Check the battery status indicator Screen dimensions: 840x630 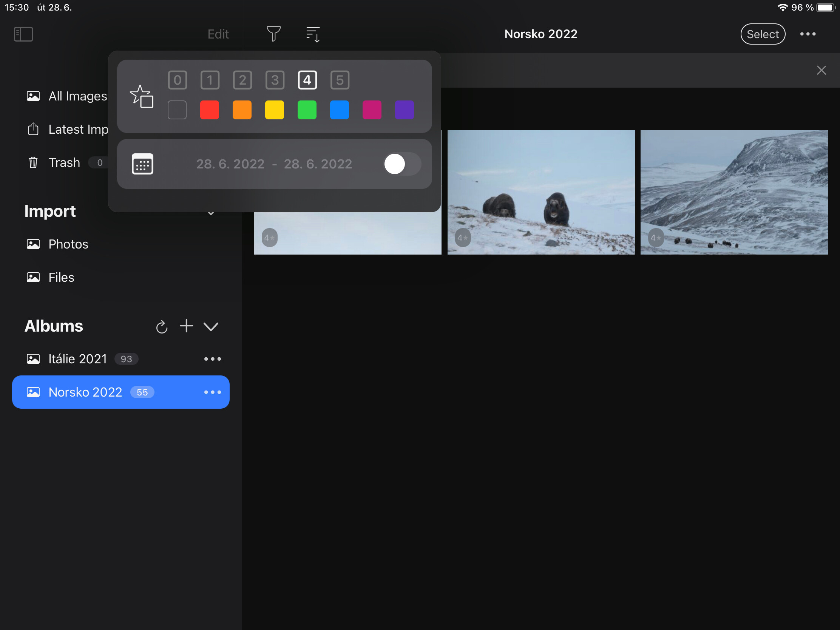[826, 8]
